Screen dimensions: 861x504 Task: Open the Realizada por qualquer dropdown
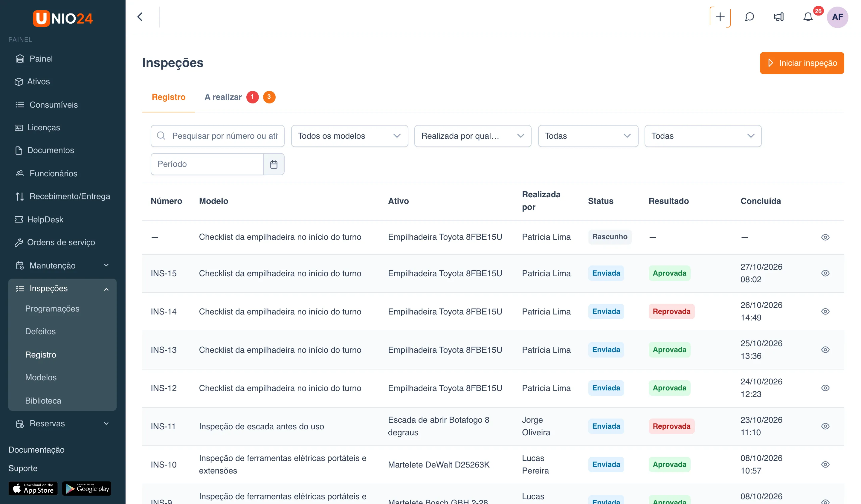tap(473, 136)
